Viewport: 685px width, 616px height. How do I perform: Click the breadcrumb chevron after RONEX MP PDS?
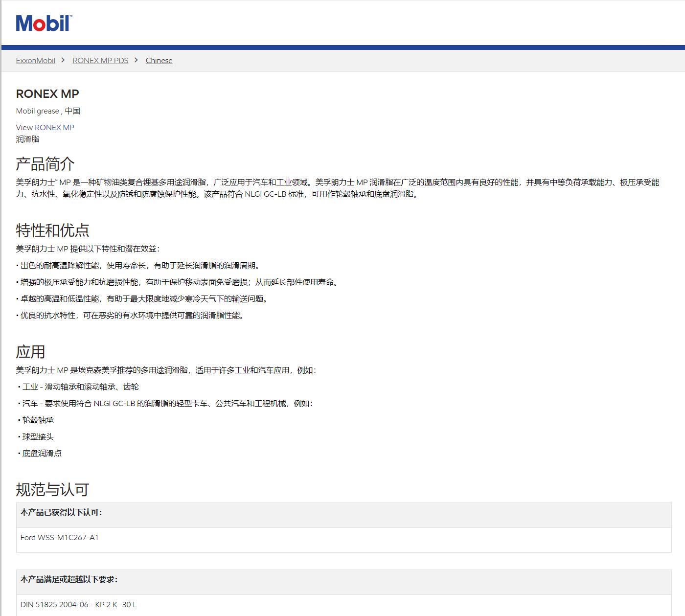click(x=137, y=60)
